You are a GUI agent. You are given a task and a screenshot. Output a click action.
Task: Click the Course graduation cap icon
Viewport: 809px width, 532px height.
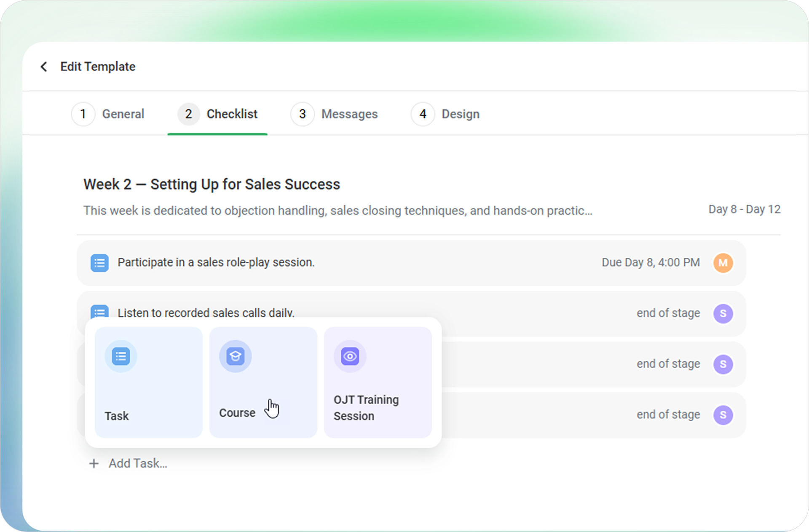[236, 356]
